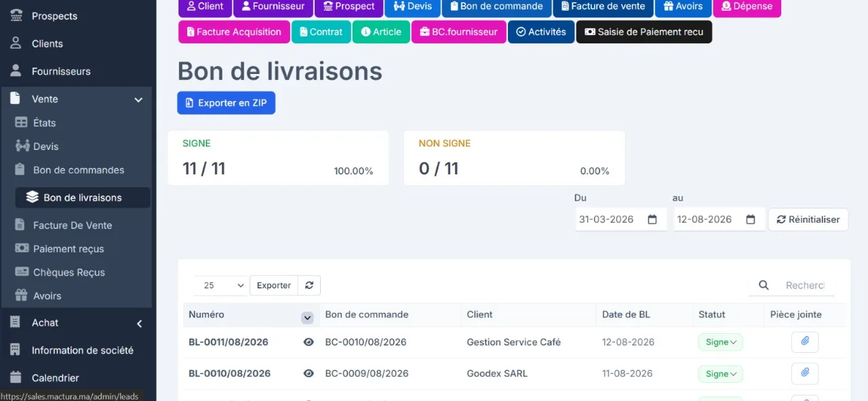Click the Vente document icon
The width and height of the screenshot is (868, 401).
click(16, 98)
